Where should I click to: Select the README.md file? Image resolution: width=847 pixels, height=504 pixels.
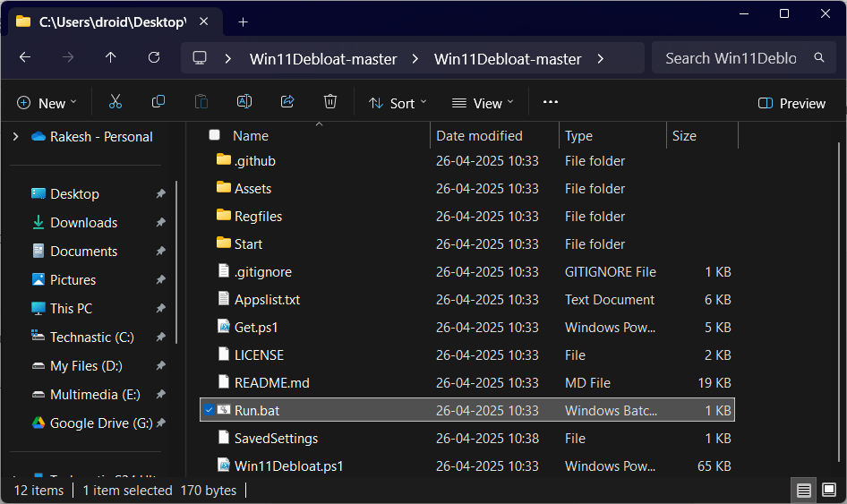(271, 383)
